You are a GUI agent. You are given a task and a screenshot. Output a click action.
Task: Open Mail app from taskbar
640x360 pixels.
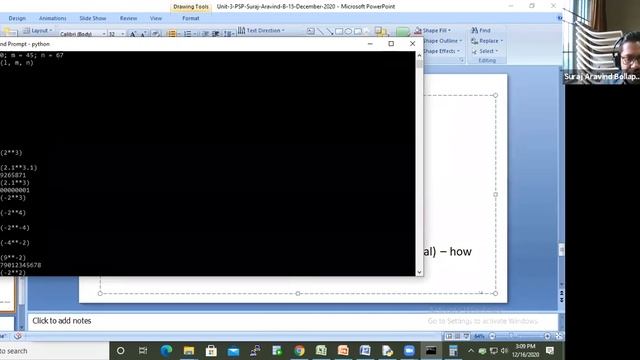point(233,351)
